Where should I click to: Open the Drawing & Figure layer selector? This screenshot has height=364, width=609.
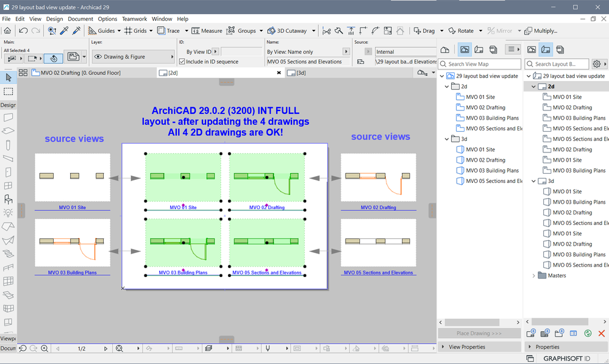(134, 57)
